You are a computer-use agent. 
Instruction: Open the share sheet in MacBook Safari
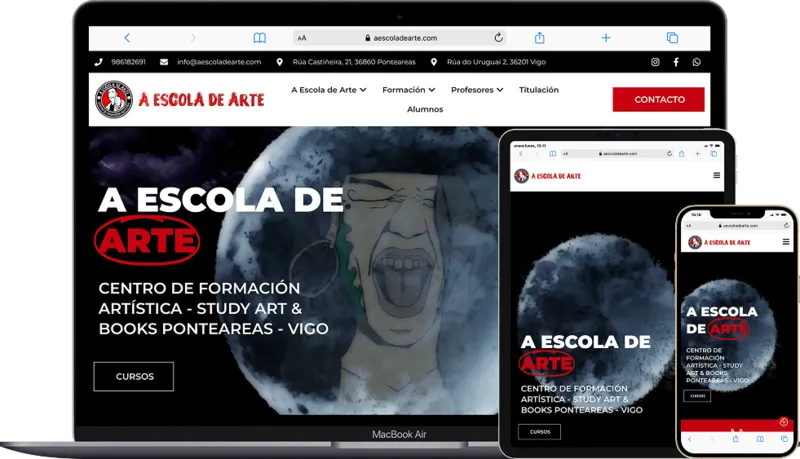coord(539,37)
